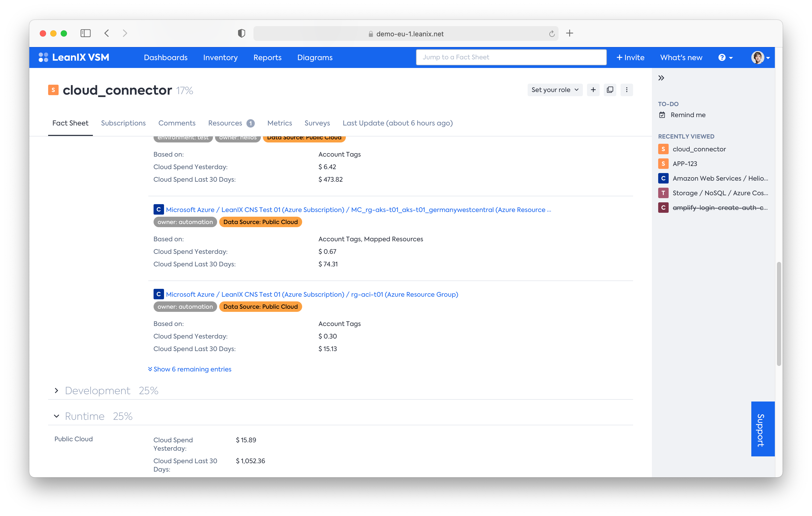Click the page vertical scrollbar
The image size is (812, 516).
coord(779,313)
